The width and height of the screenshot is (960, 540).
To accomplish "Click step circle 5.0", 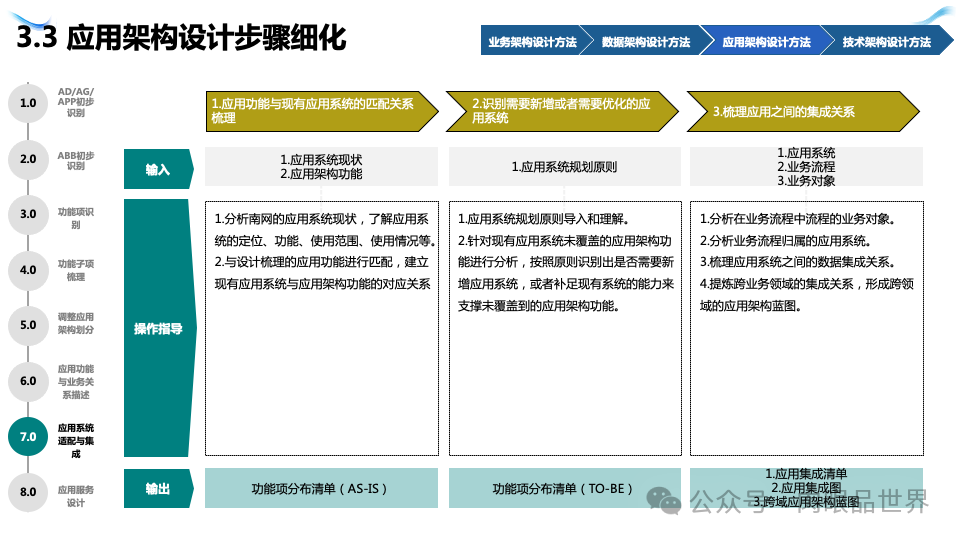I will point(28,325).
